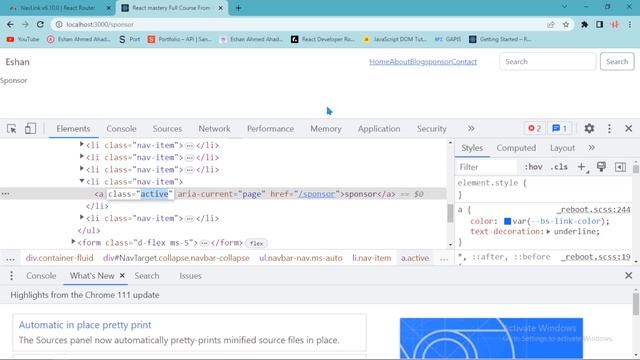
Task: Add a new style rule with plus icon
Action: tap(582, 167)
